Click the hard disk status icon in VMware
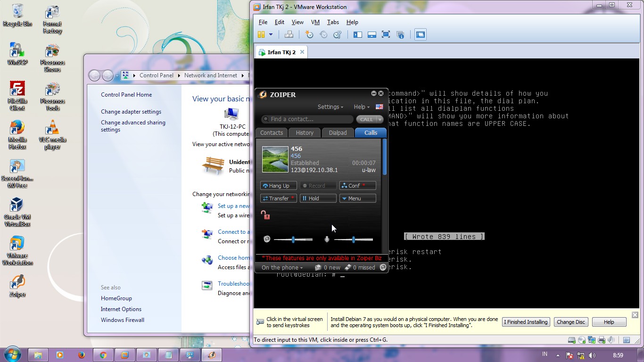Viewport: 644px width, 362px height. pos(572,340)
